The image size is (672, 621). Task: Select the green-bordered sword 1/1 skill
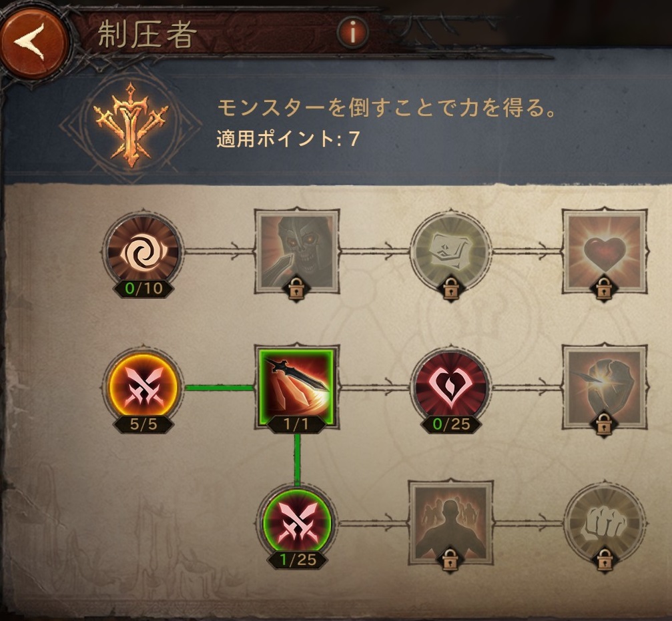pos(297,387)
